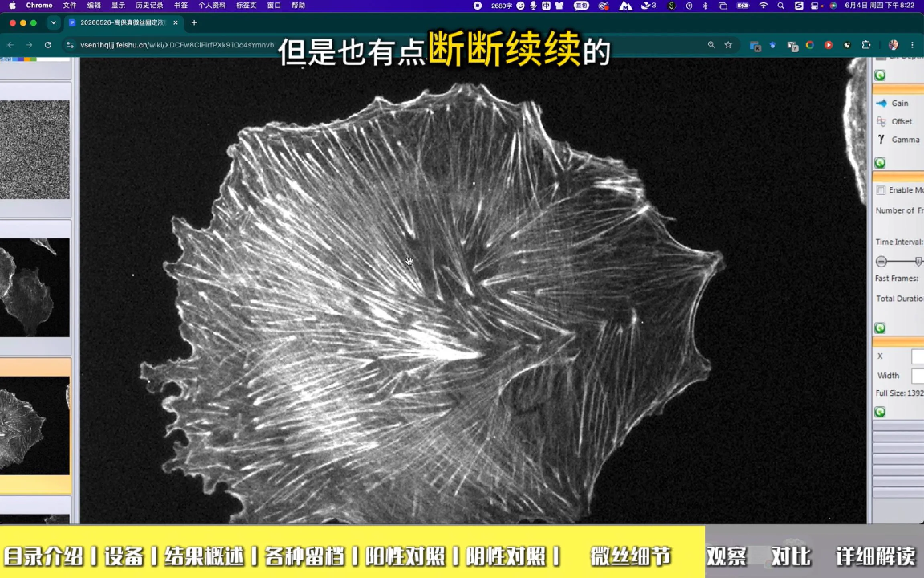
Task: Select the Offset adjustment icon
Action: [881, 121]
